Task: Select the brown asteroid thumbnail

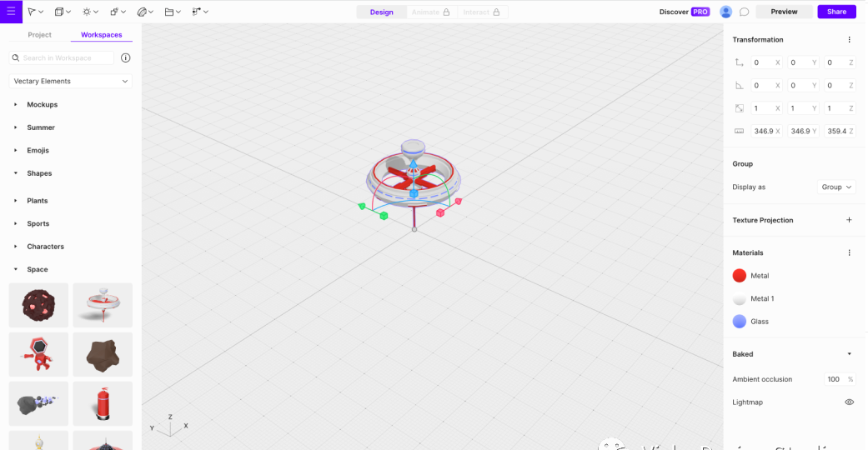Action: click(103, 354)
